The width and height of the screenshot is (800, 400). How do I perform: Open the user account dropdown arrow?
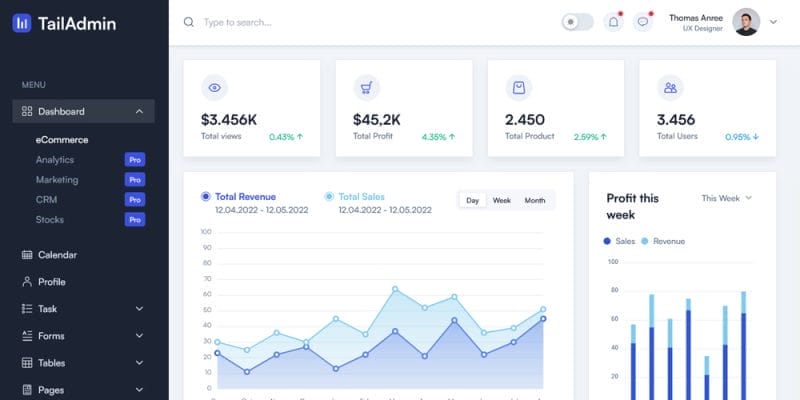coord(773,22)
